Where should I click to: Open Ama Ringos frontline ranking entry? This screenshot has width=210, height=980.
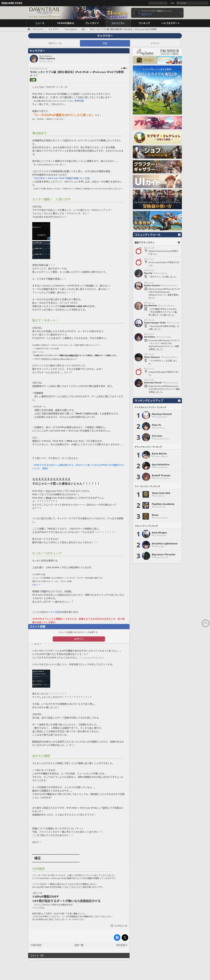pos(157,534)
